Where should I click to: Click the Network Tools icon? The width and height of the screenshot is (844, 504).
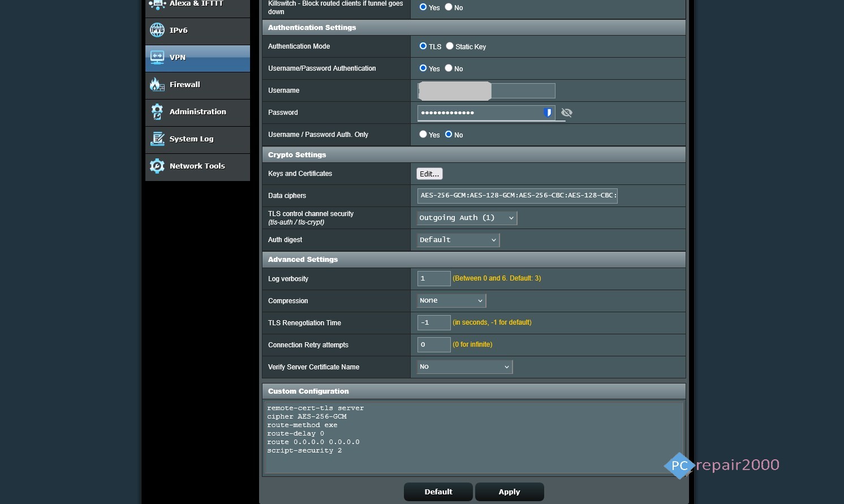point(157,166)
